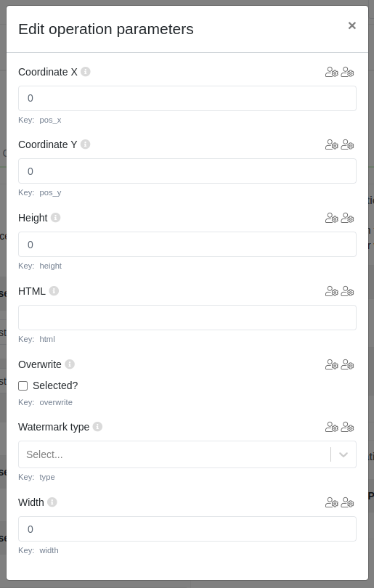Click first user-settings icon on Watermark type row
The width and height of the screenshot is (374, 588).
[332, 427]
